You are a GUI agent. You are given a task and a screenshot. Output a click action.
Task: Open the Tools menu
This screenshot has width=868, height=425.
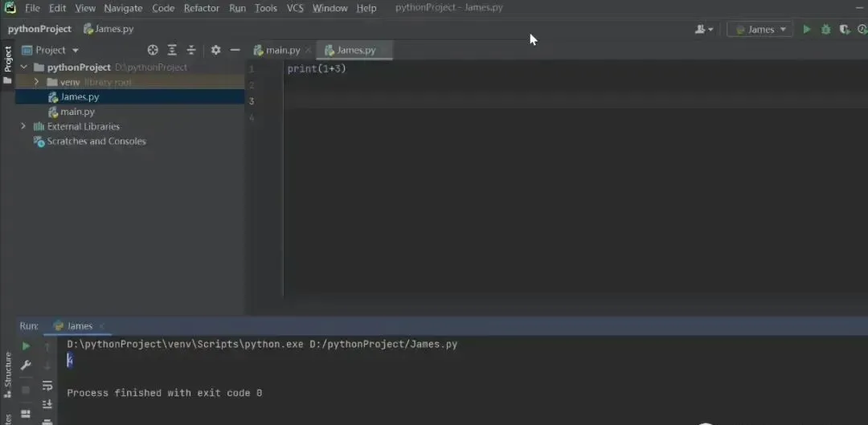coord(266,8)
